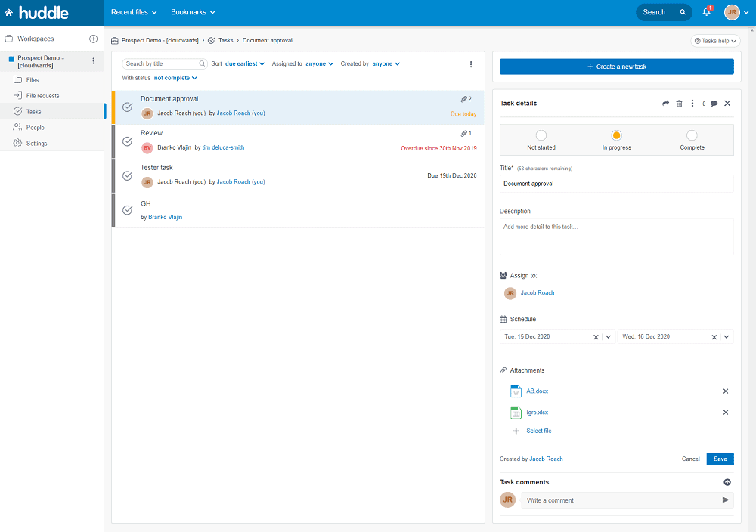
Task: Select In progress status radio
Action: tap(616, 135)
